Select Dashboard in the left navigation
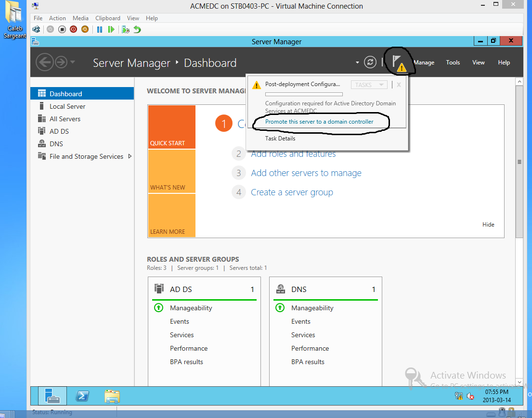 [x=82, y=94]
